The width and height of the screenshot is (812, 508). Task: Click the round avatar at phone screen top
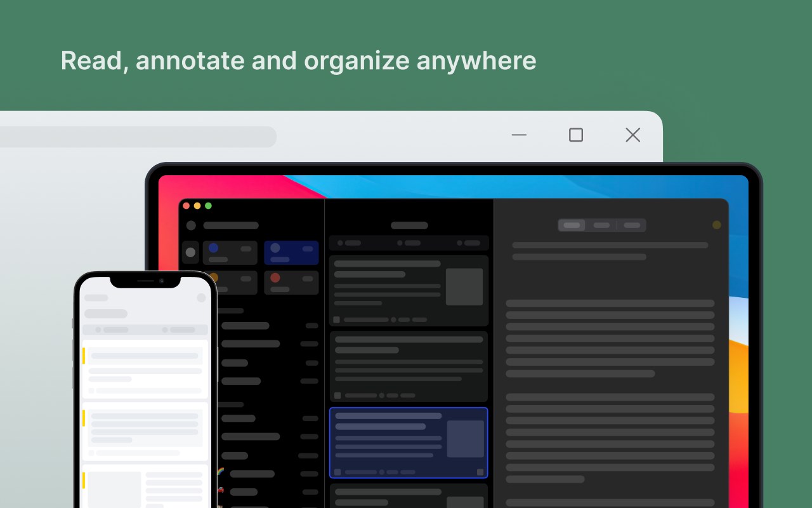point(202,298)
